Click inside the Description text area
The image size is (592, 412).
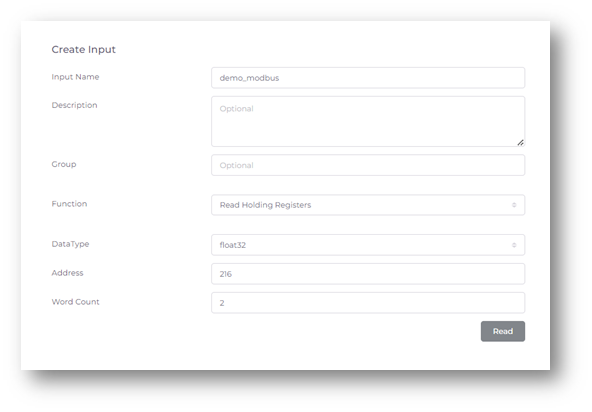(368, 122)
